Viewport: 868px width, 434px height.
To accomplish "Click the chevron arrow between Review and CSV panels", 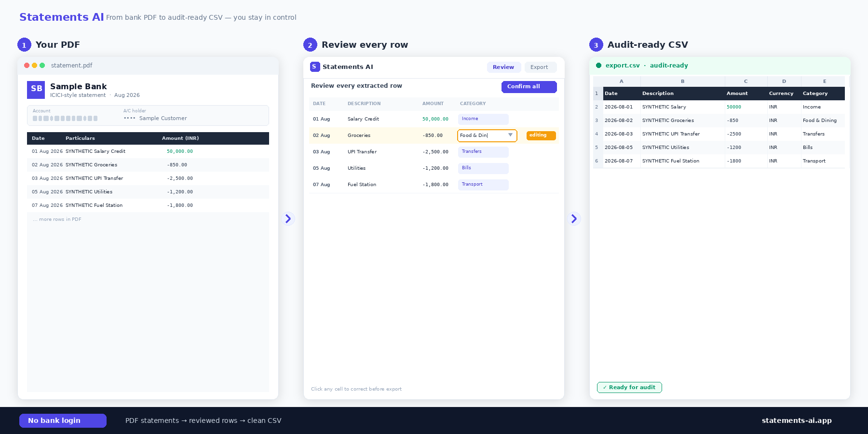I will click(574, 219).
